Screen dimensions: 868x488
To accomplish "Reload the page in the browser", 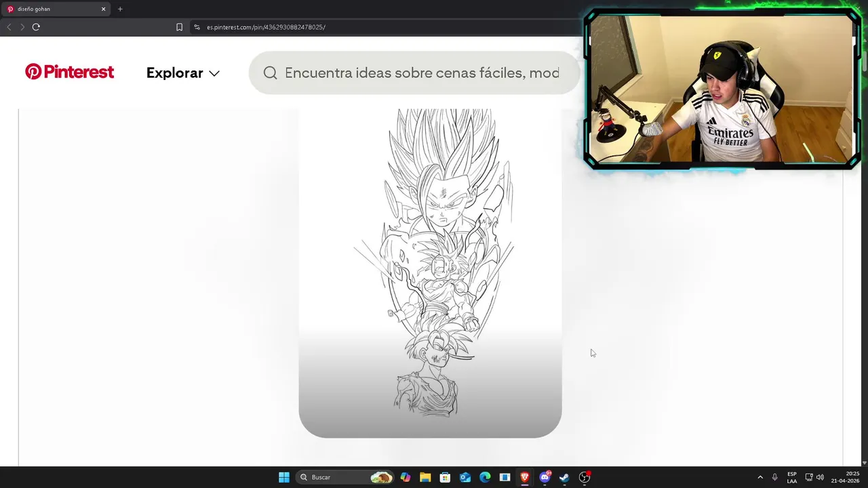I will pos(36,27).
